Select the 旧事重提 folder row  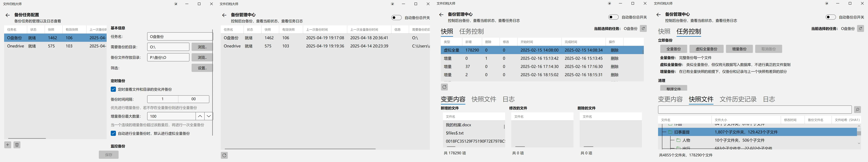click(x=758, y=132)
